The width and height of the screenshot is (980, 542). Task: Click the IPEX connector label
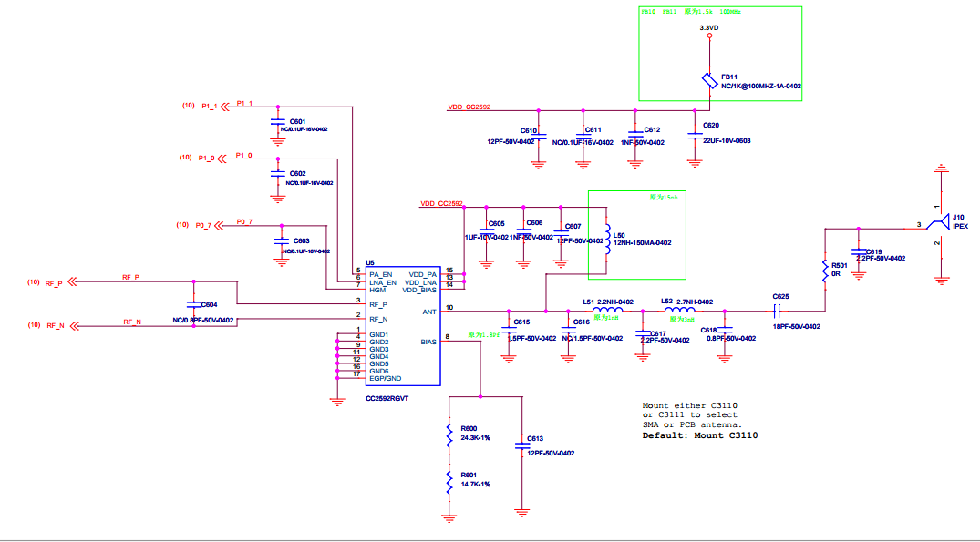pyautogui.click(x=960, y=226)
